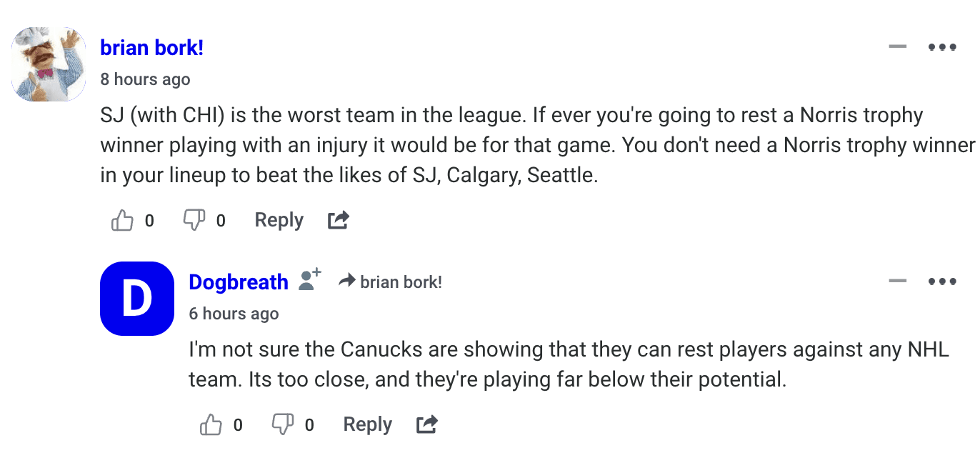Open Dogbreath's profile from username
Image resolution: width=980 pixels, height=453 pixels.
coord(238,282)
